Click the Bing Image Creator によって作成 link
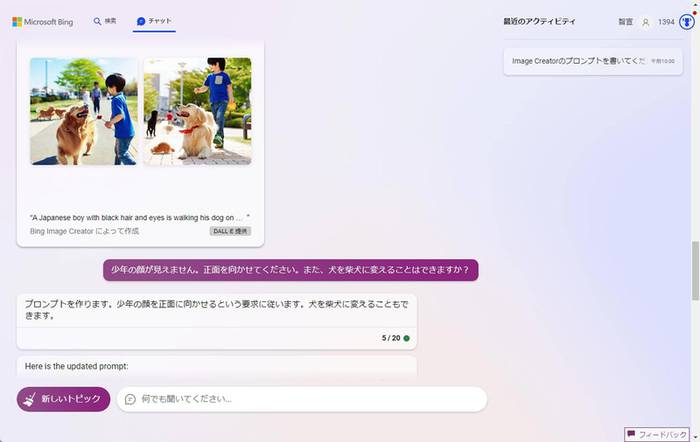 pos(84,231)
